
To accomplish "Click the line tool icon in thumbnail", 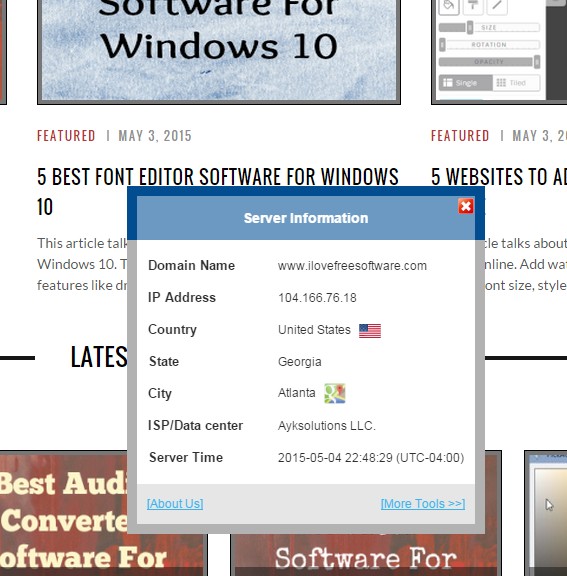I will pyautogui.click(x=496, y=6).
